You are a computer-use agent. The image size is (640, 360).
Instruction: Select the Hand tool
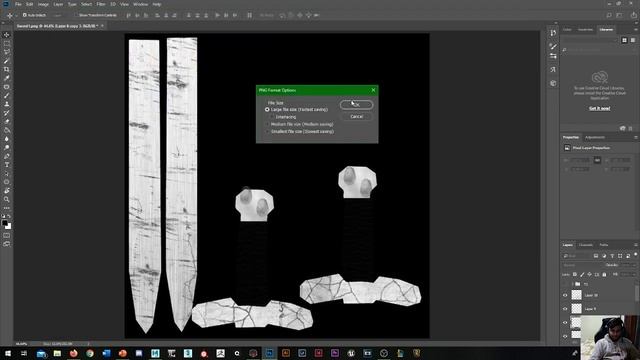tap(7, 191)
